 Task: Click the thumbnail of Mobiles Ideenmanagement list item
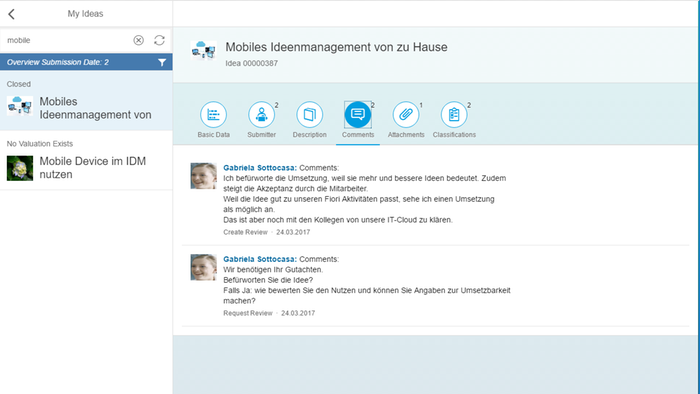click(x=20, y=106)
